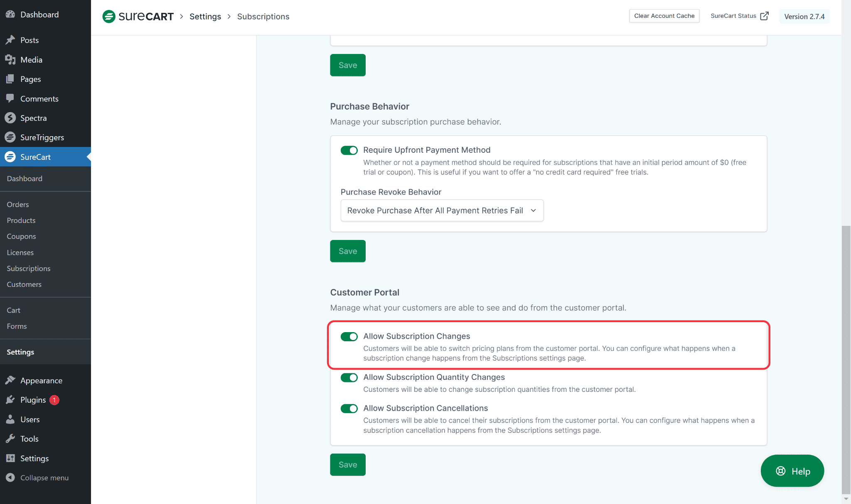Screen dimensions: 851x504
Task: Save the Customer Portal settings
Action: 348,465
